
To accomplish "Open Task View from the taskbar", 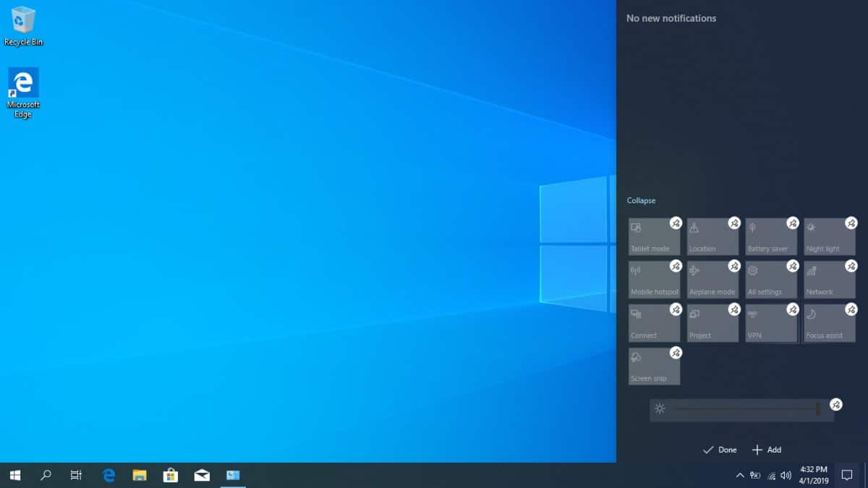I will coord(76,475).
